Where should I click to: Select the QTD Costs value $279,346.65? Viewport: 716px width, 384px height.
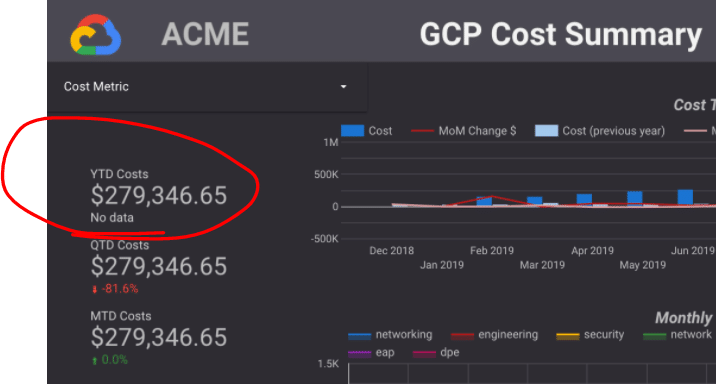158,266
